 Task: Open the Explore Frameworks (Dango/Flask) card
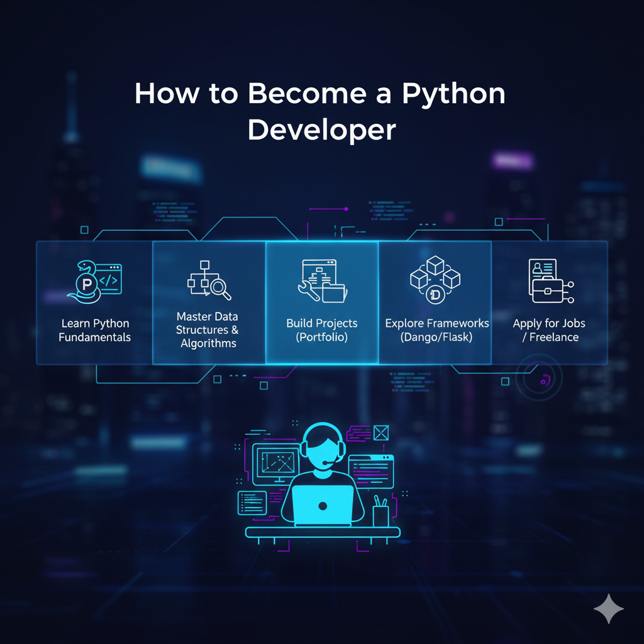[436, 302]
